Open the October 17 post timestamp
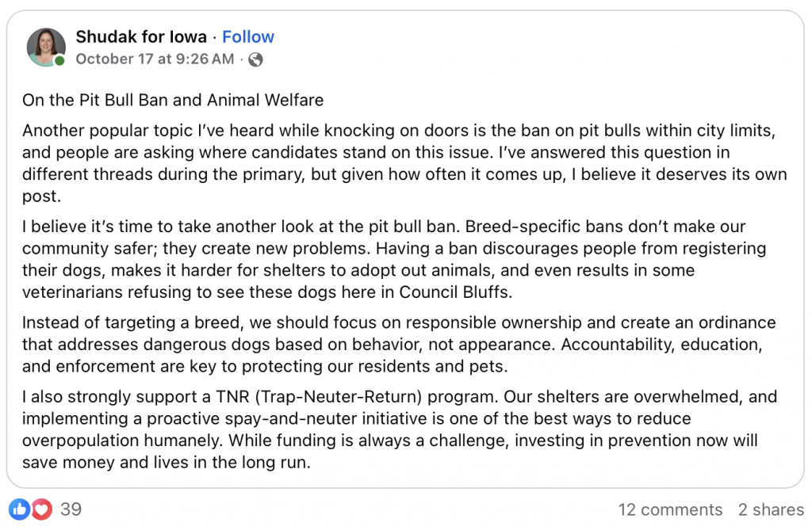Image resolution: width=812 pixels, height=530 pixels. [155, 59]
